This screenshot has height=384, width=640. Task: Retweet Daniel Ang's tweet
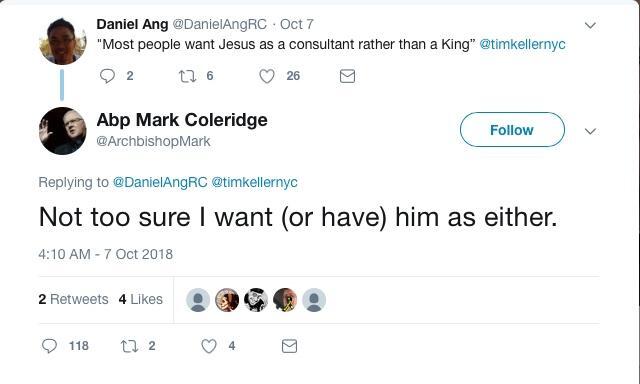pyautogui.click(x=187, y=76)
